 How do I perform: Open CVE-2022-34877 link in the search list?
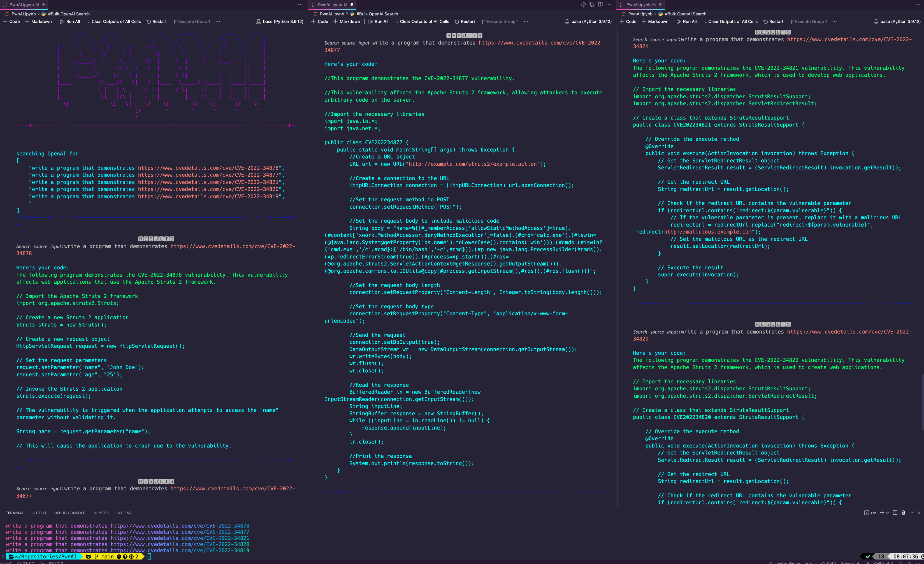click(208, 175)
